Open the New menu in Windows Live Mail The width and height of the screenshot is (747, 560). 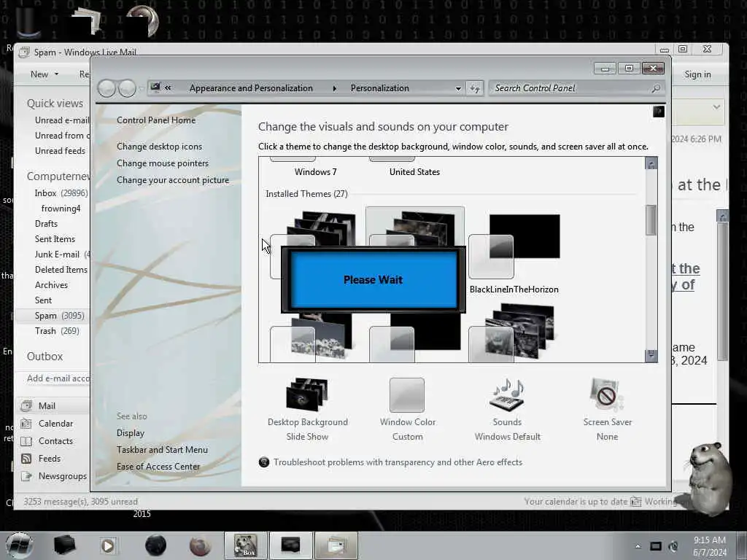click(44, 74)
